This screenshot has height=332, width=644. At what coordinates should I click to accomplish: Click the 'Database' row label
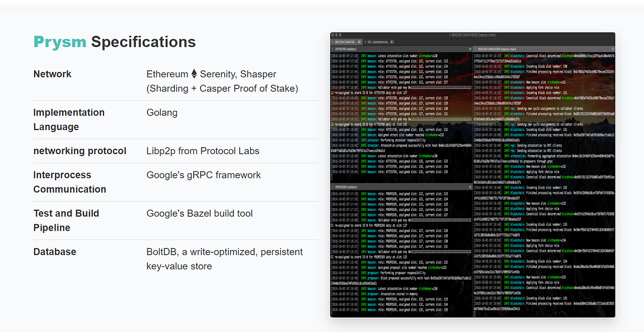coord(54,252)
